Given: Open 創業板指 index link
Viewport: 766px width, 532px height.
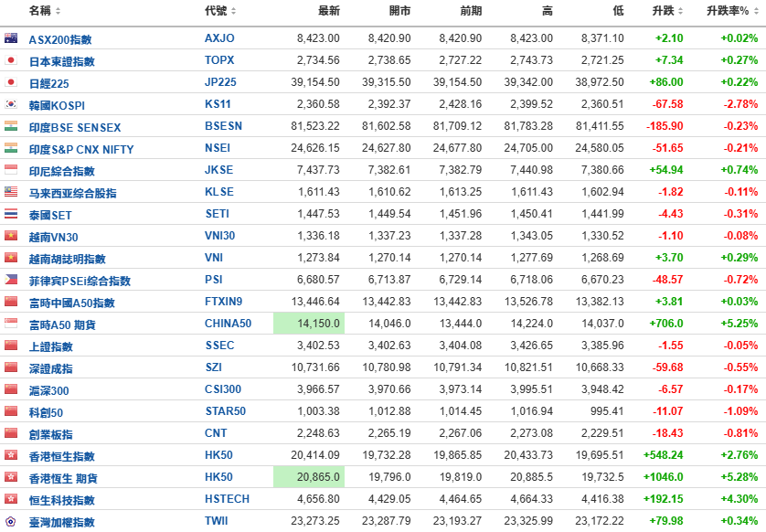Looking at the screenshot, I should click(x=51, y=435).
